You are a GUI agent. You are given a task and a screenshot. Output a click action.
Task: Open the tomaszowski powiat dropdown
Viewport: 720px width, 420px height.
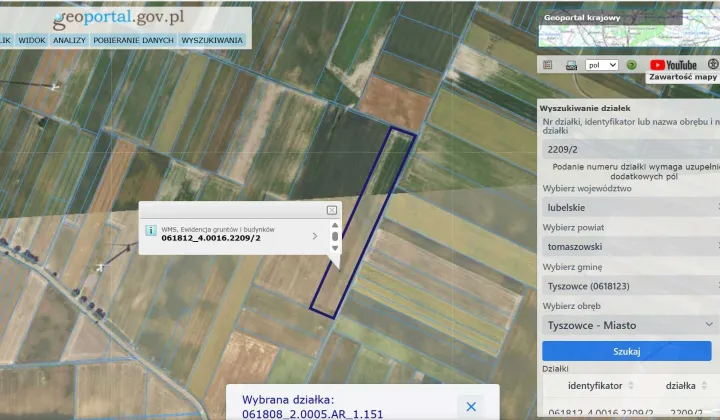[x=630, y=247]
